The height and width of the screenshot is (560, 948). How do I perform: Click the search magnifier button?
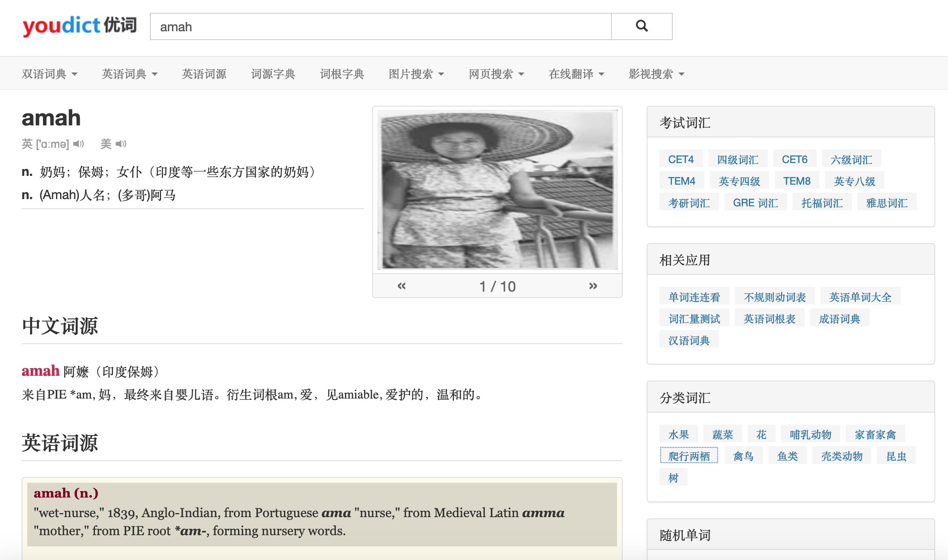[641, 26]
